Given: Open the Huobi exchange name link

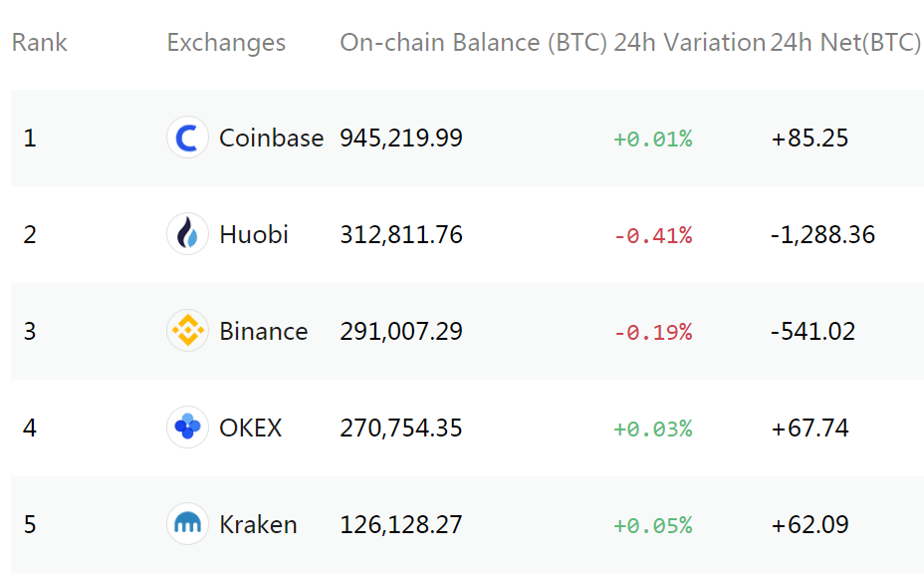Looking at the screenshot, I should (253, 235).
